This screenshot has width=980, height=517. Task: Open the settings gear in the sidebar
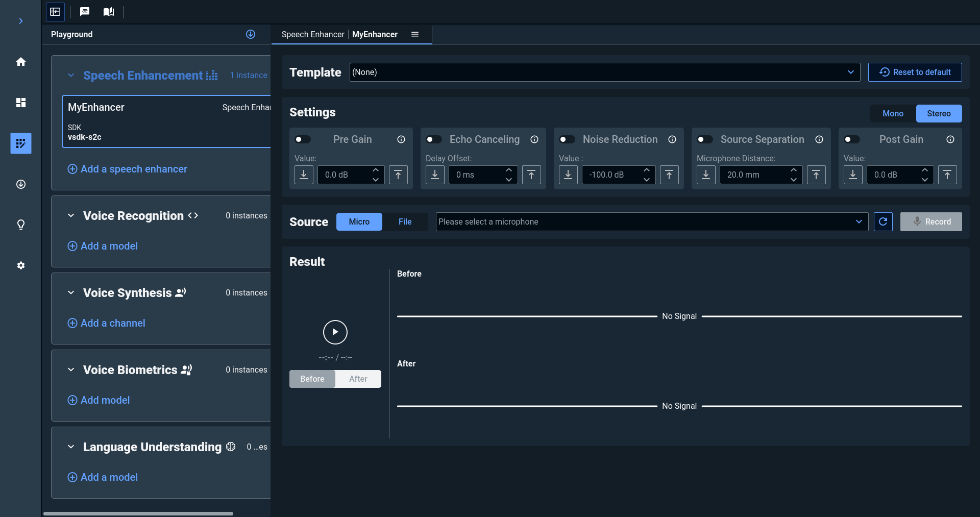click(x=21, y=265)
